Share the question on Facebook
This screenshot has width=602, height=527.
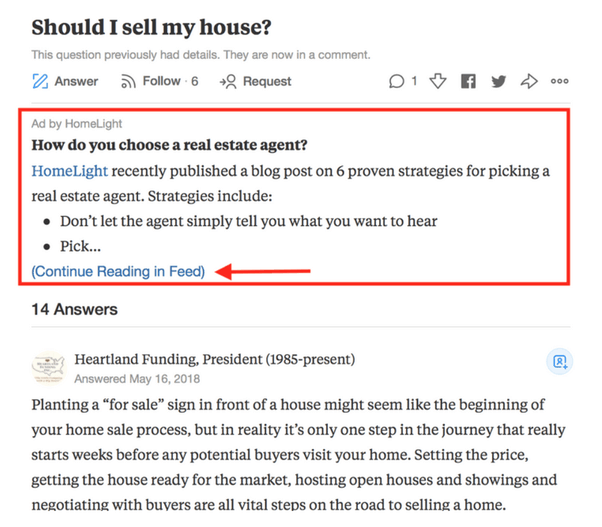[x=468, y=81]
